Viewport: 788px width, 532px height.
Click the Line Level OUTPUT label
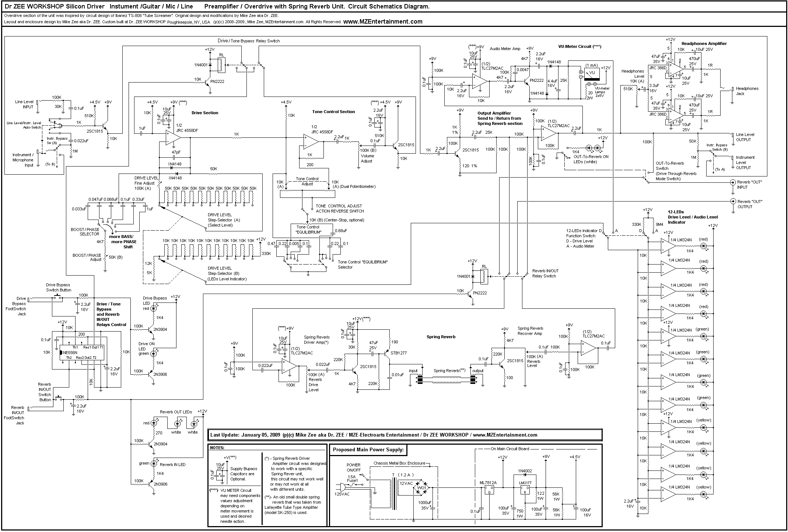coord(745,137)
